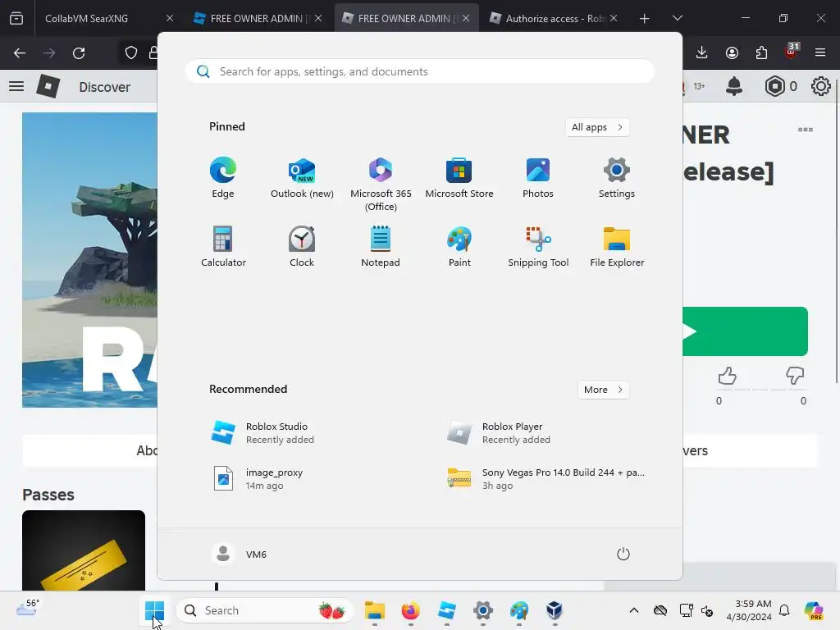
Task: Switch to Authorize access - Roblox tab
Action: coord(554,18)
